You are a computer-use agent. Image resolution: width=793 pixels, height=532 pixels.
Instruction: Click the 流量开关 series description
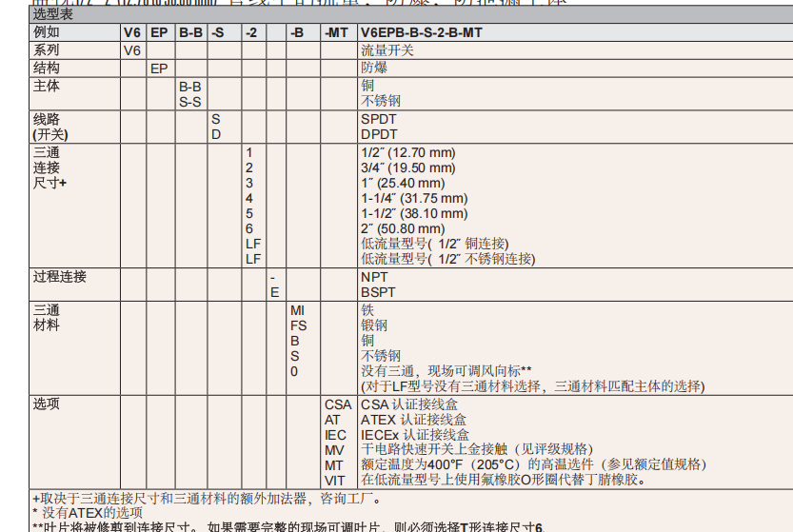click(387, 49)
